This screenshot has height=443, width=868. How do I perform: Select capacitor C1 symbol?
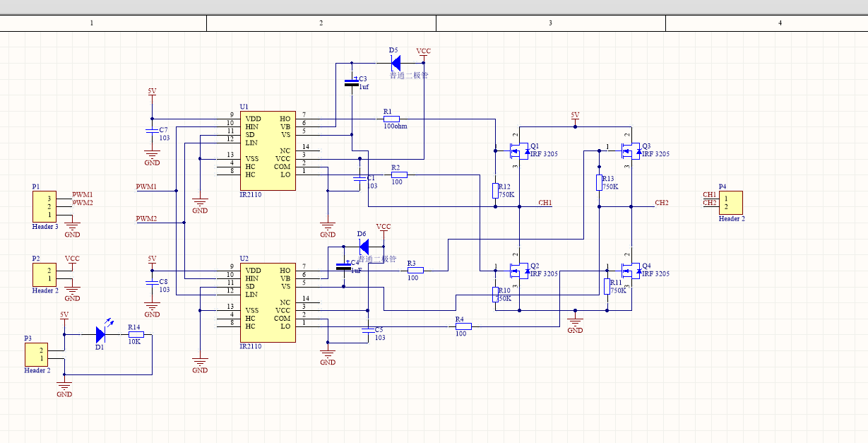pyautogui.click(x=359, y=179)
